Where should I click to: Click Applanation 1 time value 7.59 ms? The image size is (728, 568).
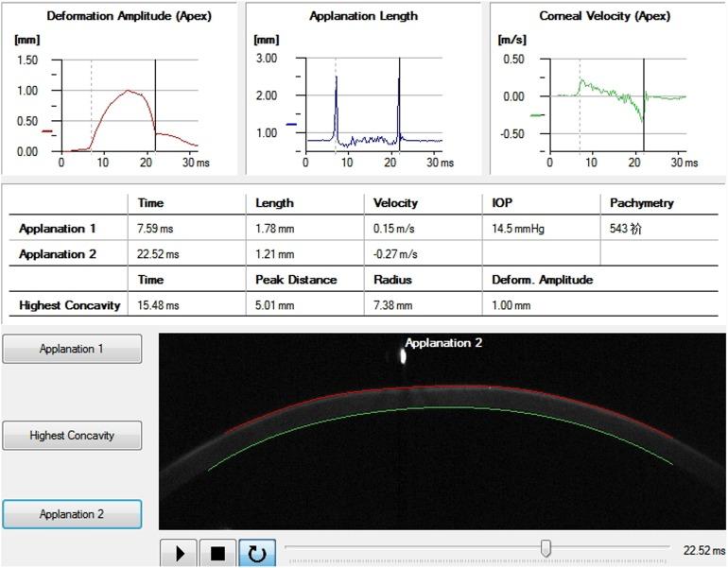tap(158, 229)
